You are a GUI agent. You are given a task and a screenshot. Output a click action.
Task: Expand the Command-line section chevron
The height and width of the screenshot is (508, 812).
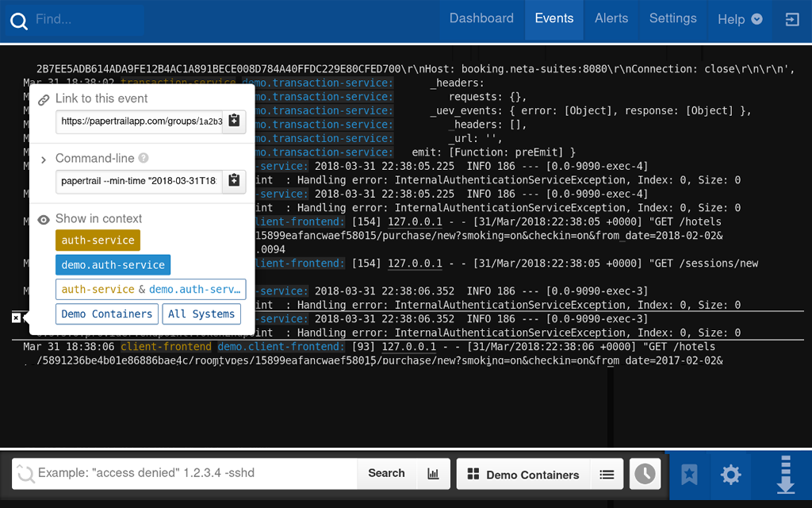pos(44,158)
